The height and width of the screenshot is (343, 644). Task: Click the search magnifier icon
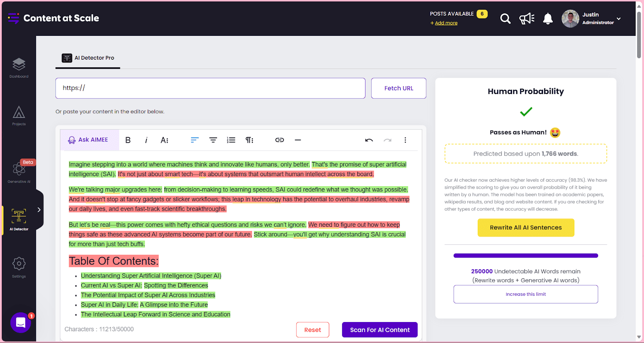505,19
